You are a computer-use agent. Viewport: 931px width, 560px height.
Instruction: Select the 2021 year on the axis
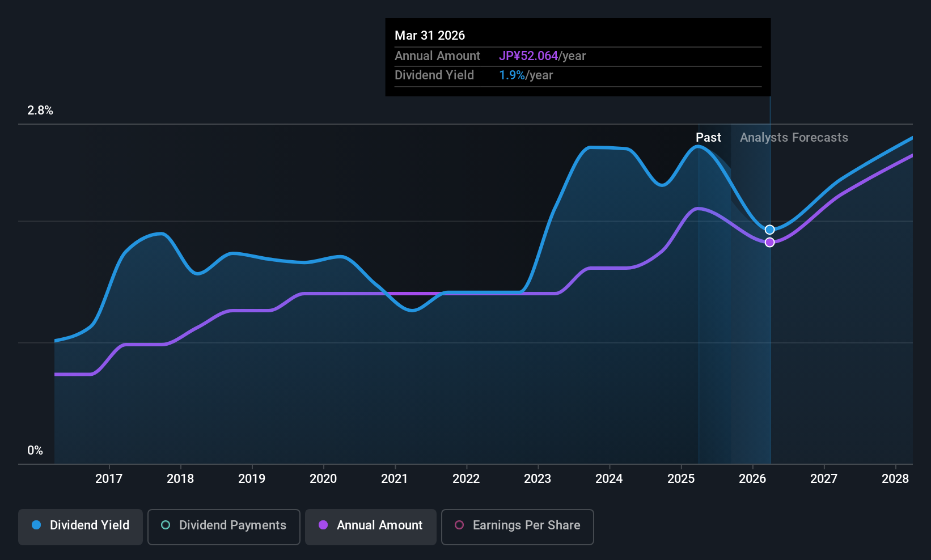395,479
